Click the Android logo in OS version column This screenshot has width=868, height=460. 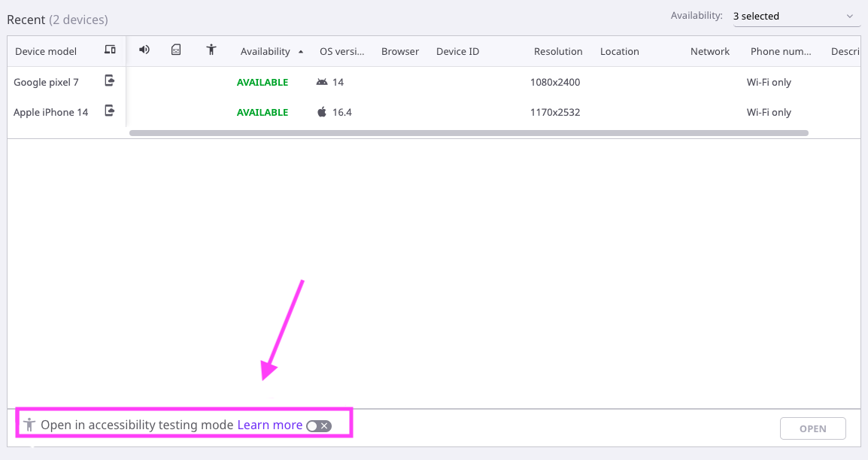coord(322,82)
